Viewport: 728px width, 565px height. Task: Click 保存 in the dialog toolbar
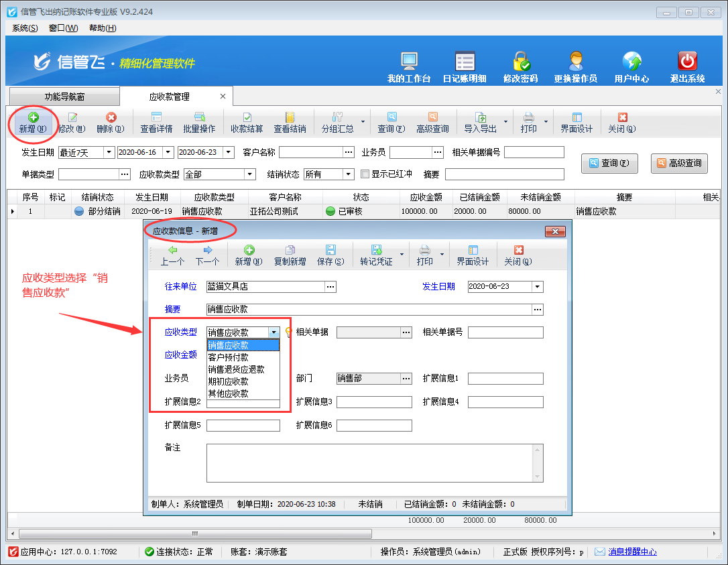click(330, 255)
